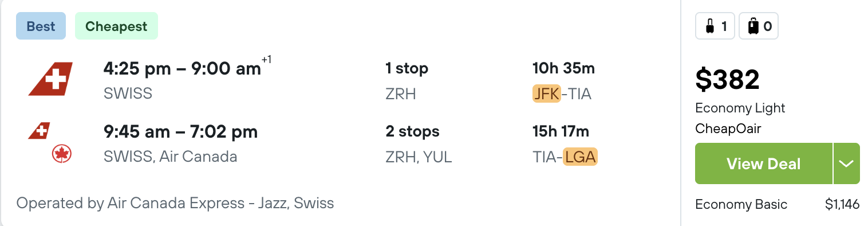Click the 9:45 am – 7:02 pm return time
Screen dimensions: 868x226
[x=180, y=132]
